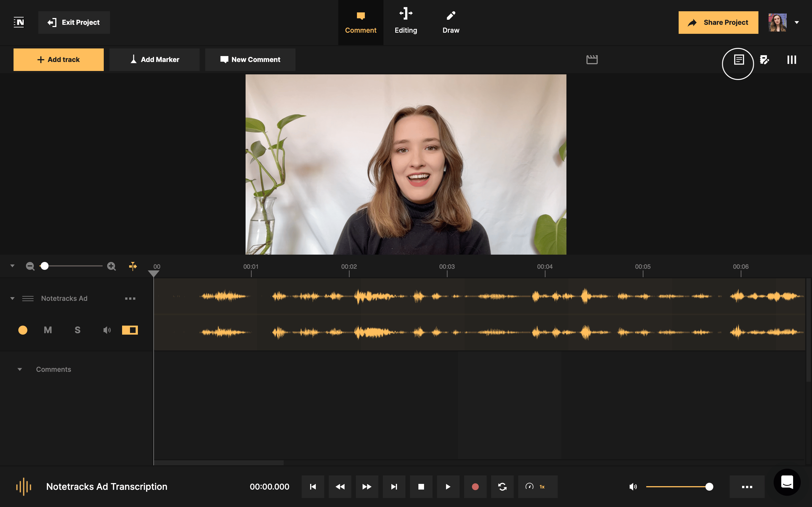Click the Add track button

click(x=59, y=59)
